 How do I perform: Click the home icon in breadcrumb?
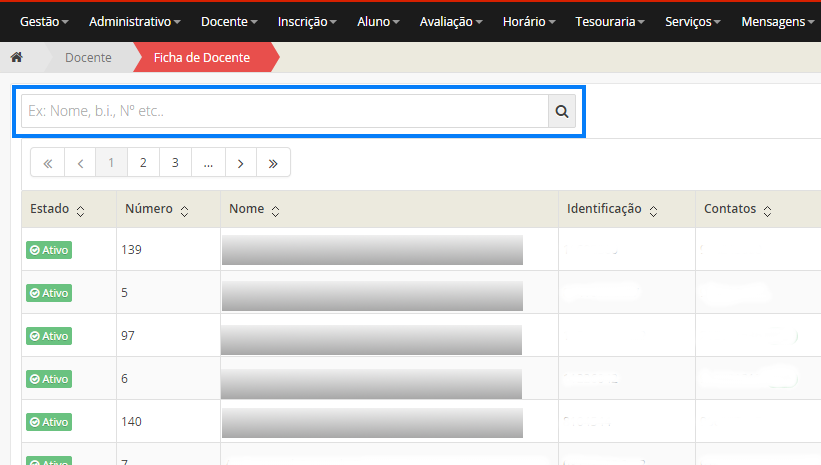pyautogui.click(x=16, y=57)
